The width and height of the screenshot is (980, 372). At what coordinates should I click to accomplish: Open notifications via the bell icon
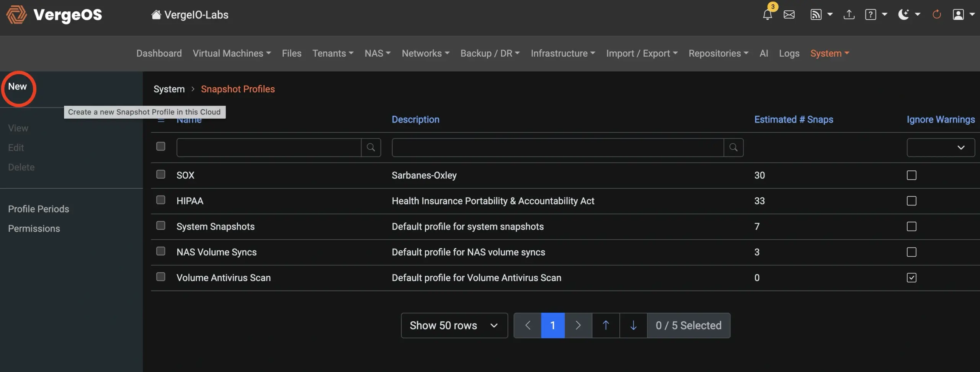tap(767, 15)
